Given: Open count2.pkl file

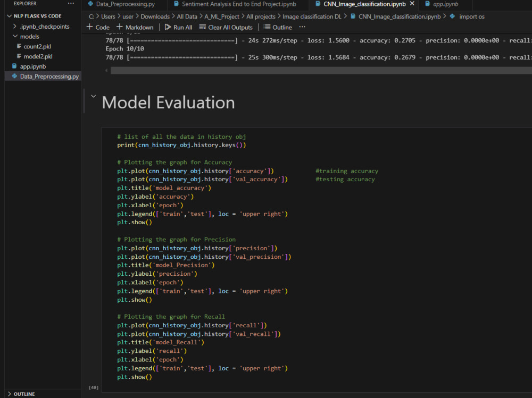Looking at the screenshot, I should [x=37, y=46].
